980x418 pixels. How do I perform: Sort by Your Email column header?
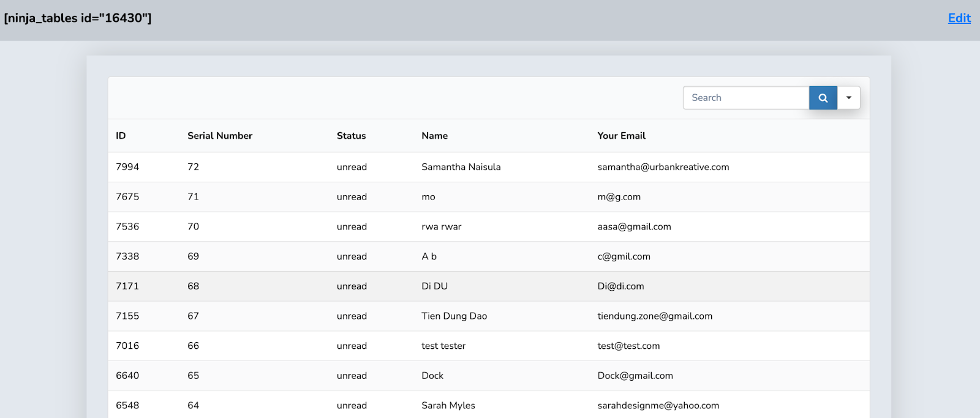pos(621,136)
